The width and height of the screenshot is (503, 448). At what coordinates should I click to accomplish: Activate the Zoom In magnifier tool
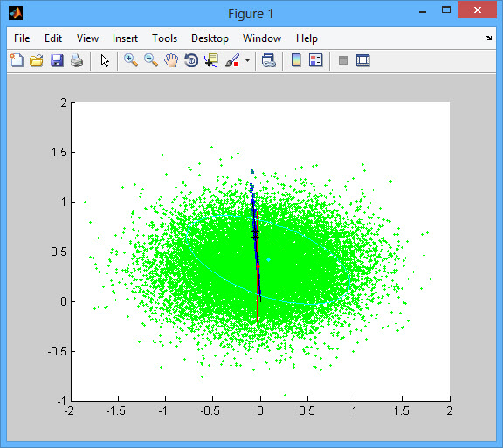pos(131,60)
